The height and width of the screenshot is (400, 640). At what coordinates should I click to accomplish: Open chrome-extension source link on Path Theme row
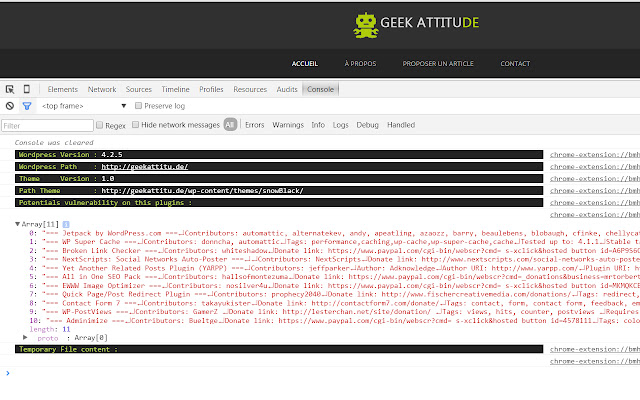595,191
